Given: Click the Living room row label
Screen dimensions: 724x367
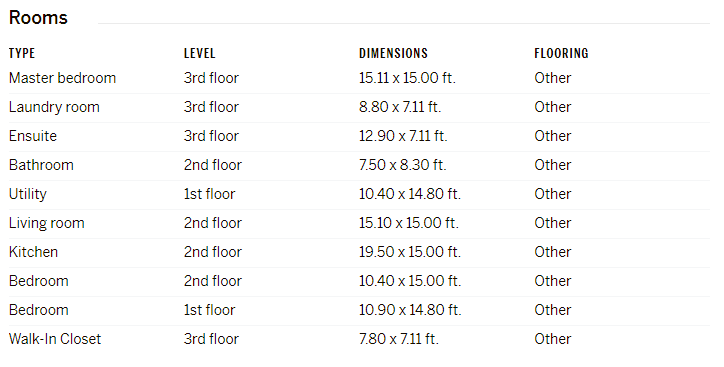Looking at the screenshot, I should 47,223.
